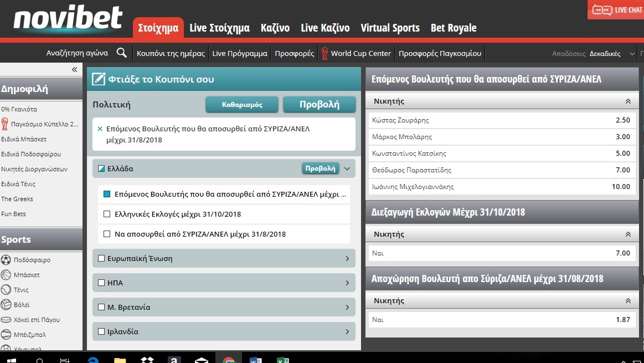This screenshot has width=644, height=363.
Task: Uncheck Επόμενος Βουλευτής που θα αποσυρθεί checkbox
Action: click(x=107, y=194)
